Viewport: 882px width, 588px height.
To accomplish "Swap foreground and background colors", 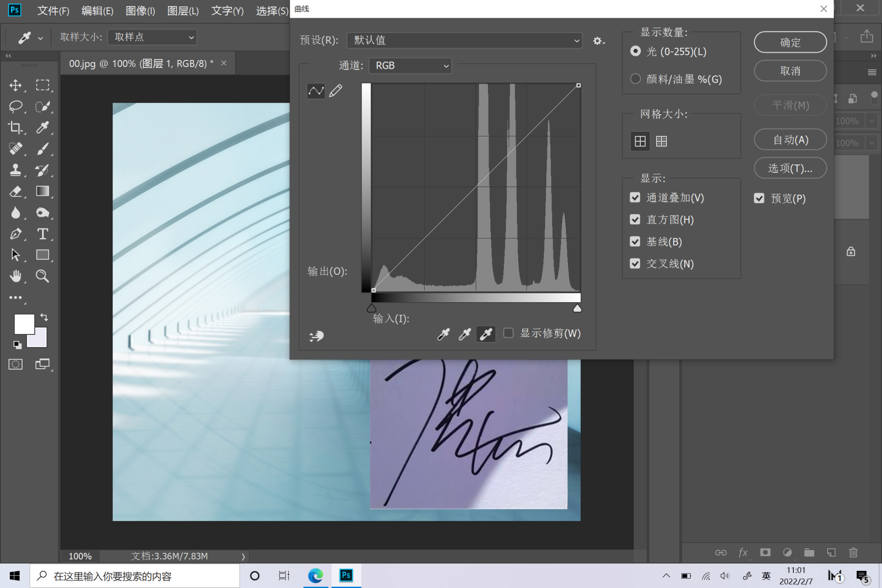I will [44, 317].
